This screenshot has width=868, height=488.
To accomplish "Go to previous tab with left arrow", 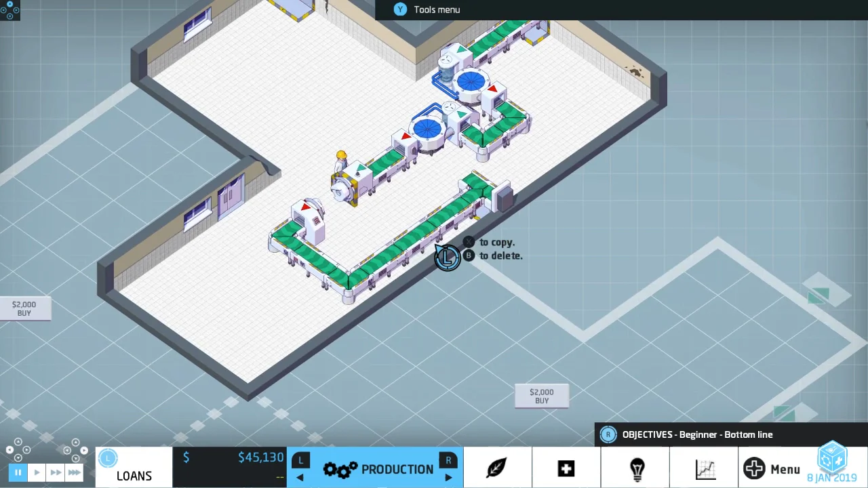I will point(300,477).
